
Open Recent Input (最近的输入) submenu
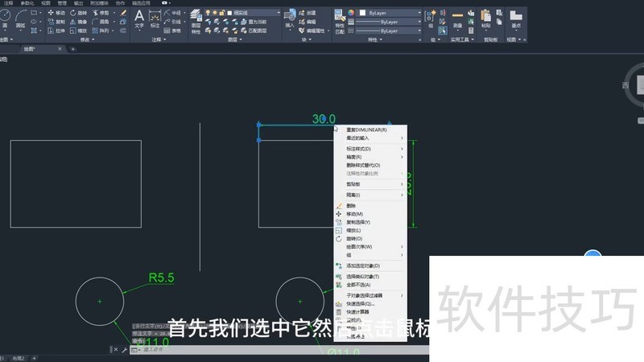click(370, 138)
